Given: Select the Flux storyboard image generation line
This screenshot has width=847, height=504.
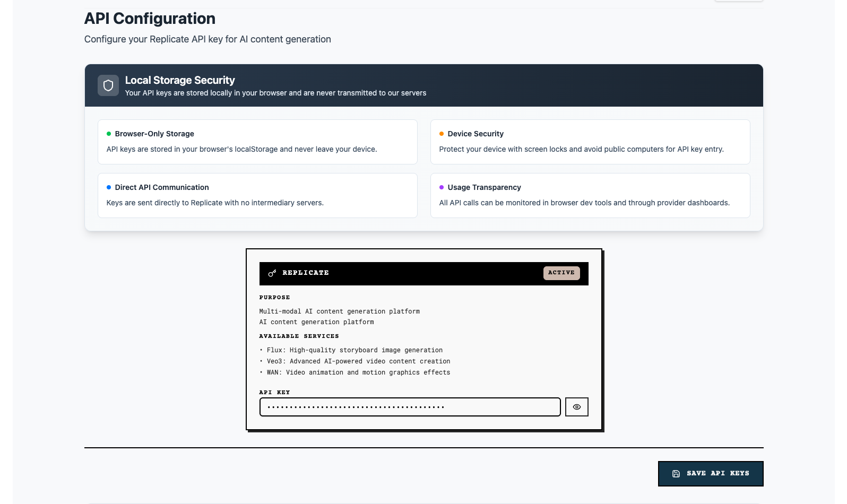Looking at the screenshot, I should 355,350.
